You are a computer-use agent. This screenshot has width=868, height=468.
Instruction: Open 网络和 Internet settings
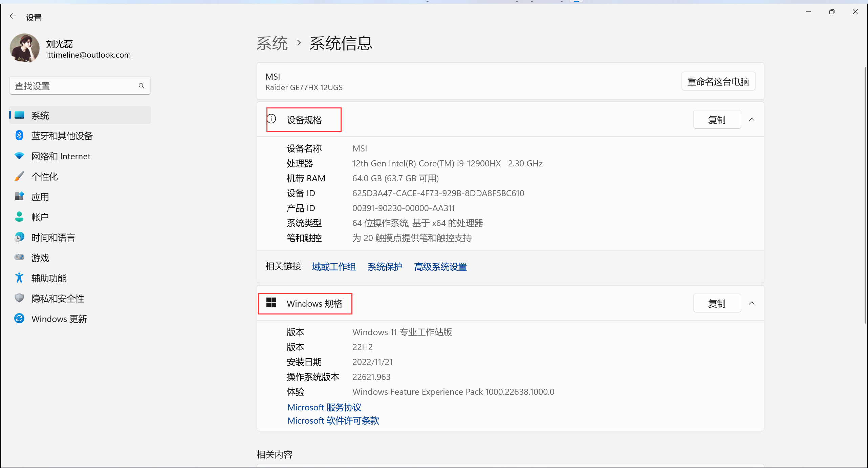tap(80, 156)
